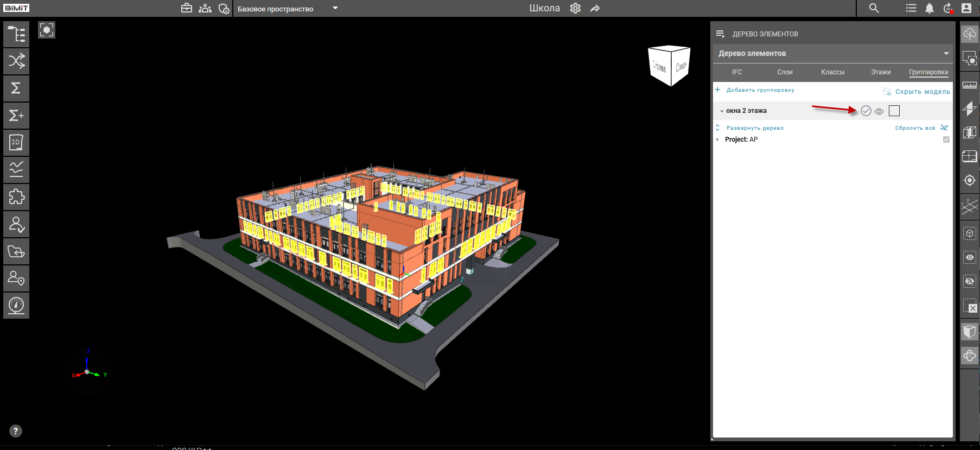The width and height of the screenshot is (980, 450).
Task: Open the ruler measurement tool
Action: 969,85
